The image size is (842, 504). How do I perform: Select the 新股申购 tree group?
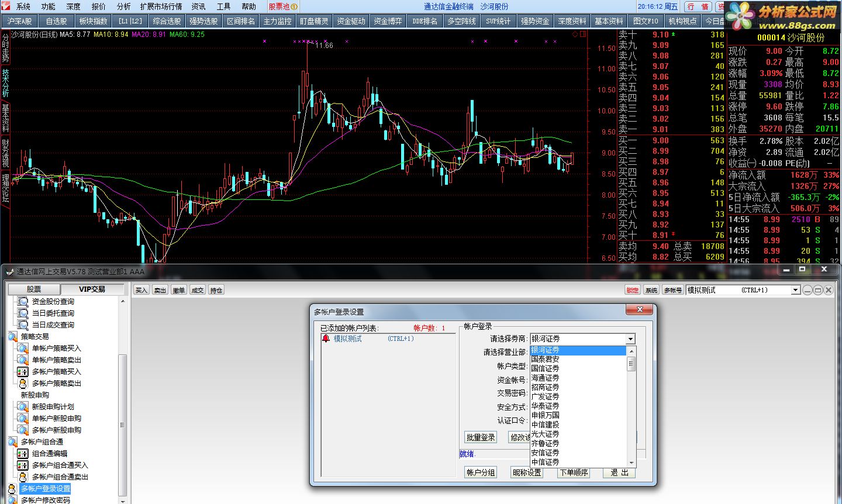pos(35,395)
